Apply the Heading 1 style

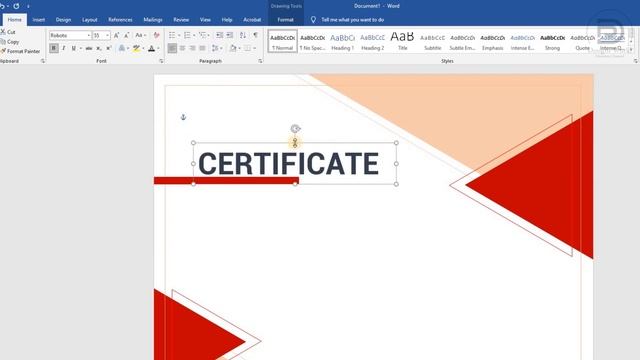pyautogui.click(x=342, y=41)
